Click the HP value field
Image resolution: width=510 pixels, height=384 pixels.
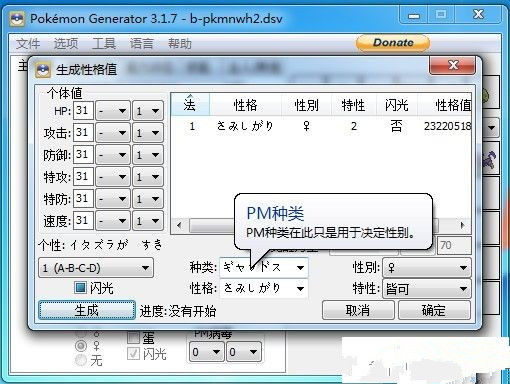[x=83, y=110]
